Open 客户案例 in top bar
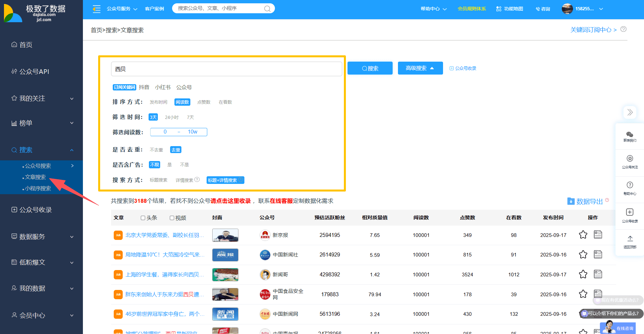Viewport: 644px width, 334px height. tap(154, 9)
